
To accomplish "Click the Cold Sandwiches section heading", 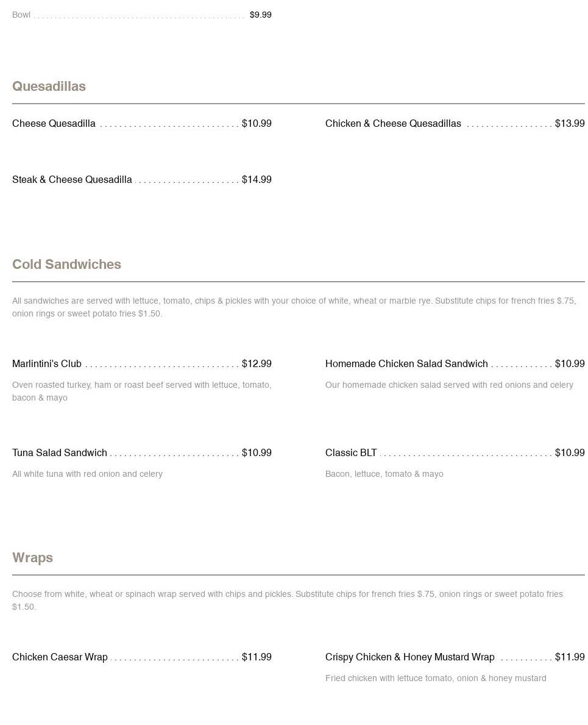I will [x=66, y=265].
